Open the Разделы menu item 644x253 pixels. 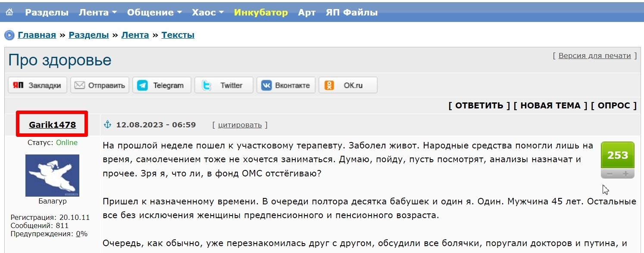click(x=47, y=12)
